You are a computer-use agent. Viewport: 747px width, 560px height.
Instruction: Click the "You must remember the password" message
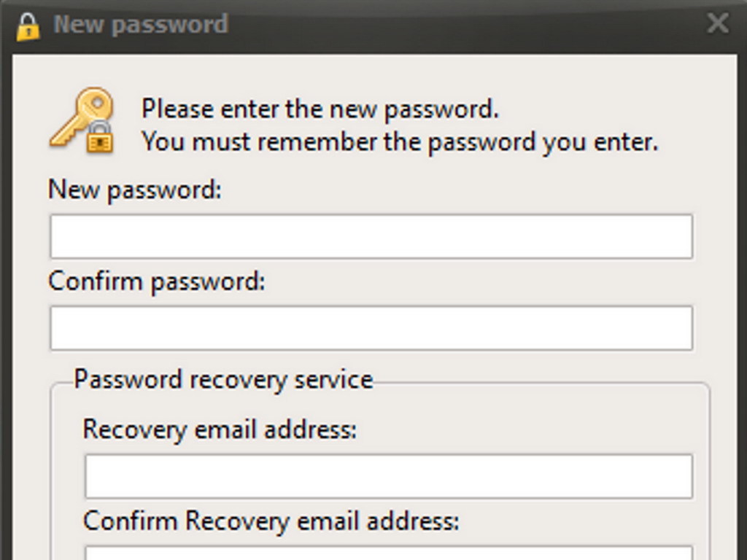tap(400, 141)
